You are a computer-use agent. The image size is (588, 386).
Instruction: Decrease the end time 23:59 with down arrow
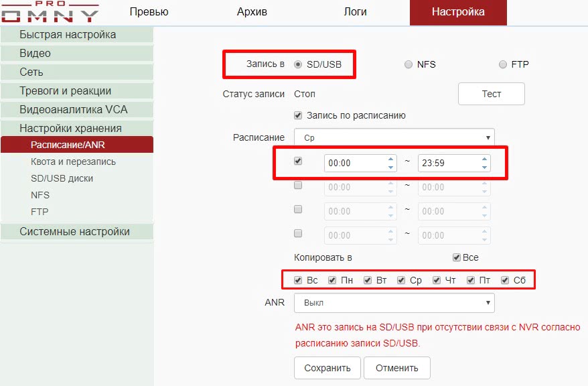(484, 167)
